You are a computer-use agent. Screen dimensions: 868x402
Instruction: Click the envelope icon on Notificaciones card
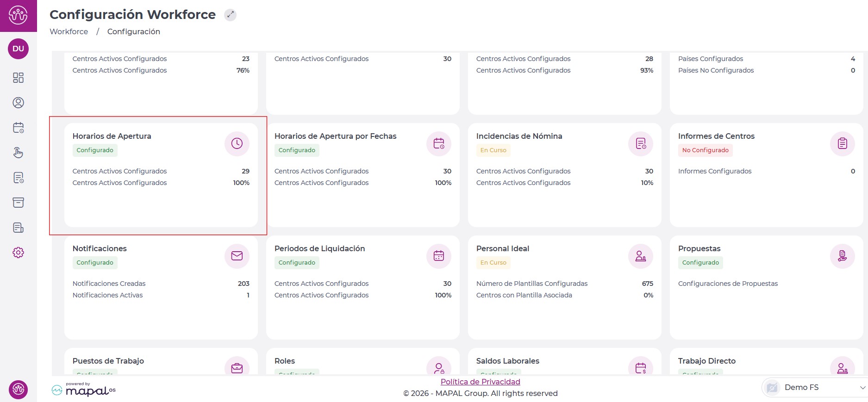click(x=237, y=256)
